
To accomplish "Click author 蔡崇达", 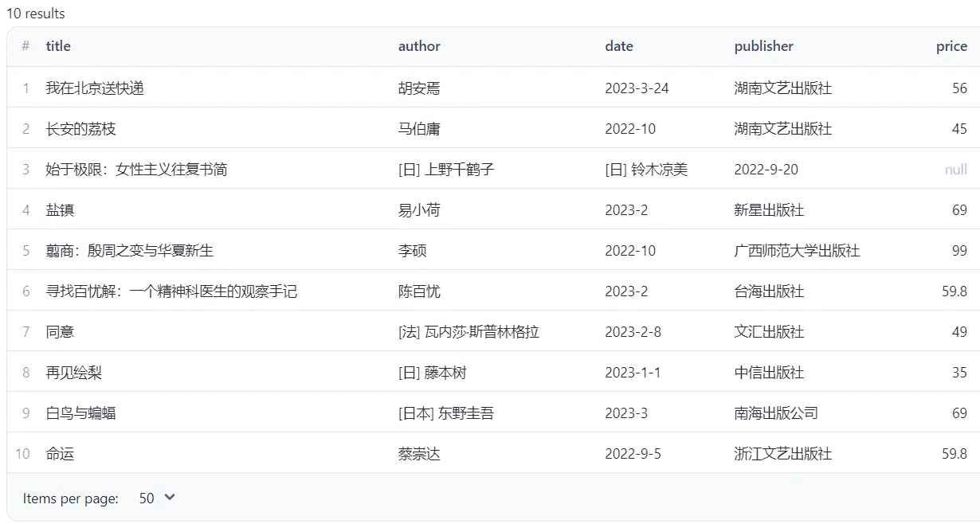I will coord(419,453).
